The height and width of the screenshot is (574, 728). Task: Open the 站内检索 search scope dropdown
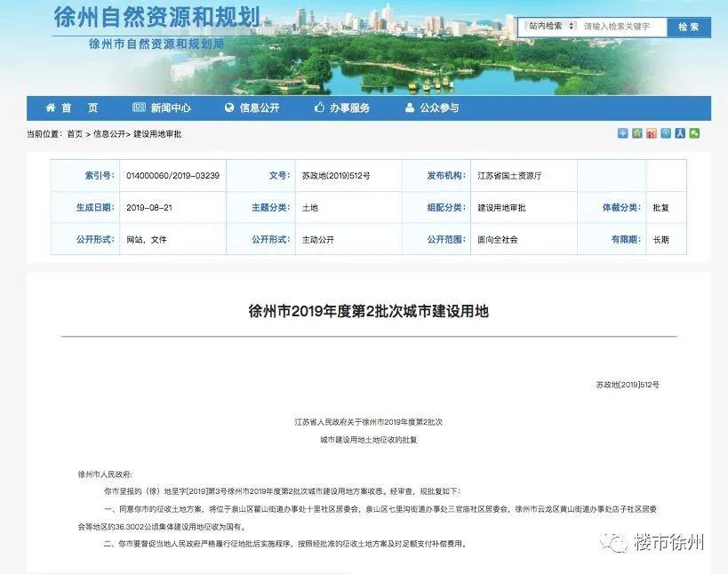point(552,27)
